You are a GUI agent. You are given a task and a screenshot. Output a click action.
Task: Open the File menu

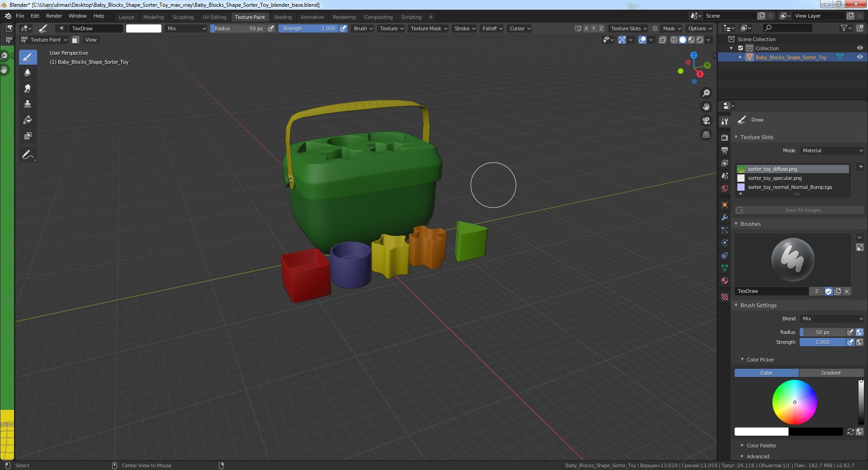(20, 16)
